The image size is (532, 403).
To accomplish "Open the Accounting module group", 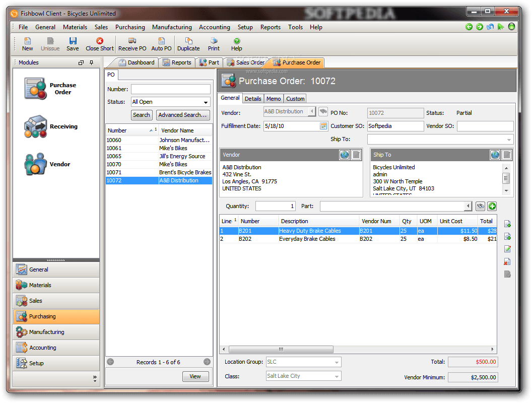I will tap(56, 348).
